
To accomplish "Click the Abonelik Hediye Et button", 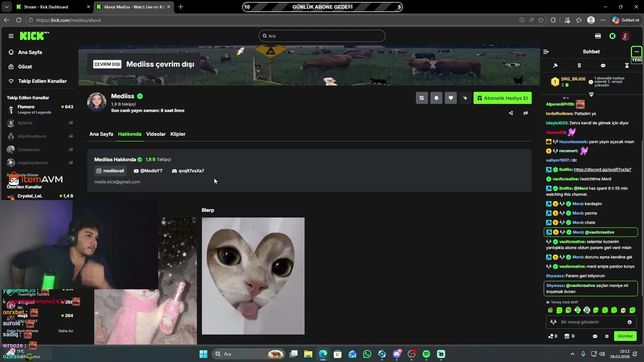I will 502,98.
